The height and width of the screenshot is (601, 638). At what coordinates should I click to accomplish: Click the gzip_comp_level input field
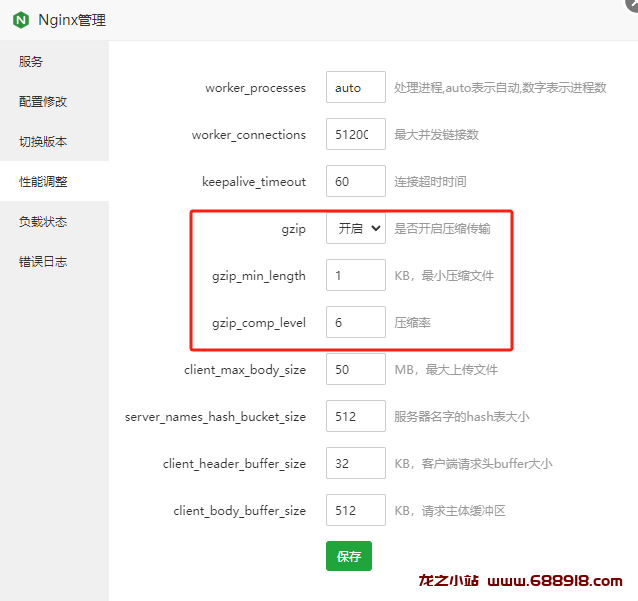(356, 322)
